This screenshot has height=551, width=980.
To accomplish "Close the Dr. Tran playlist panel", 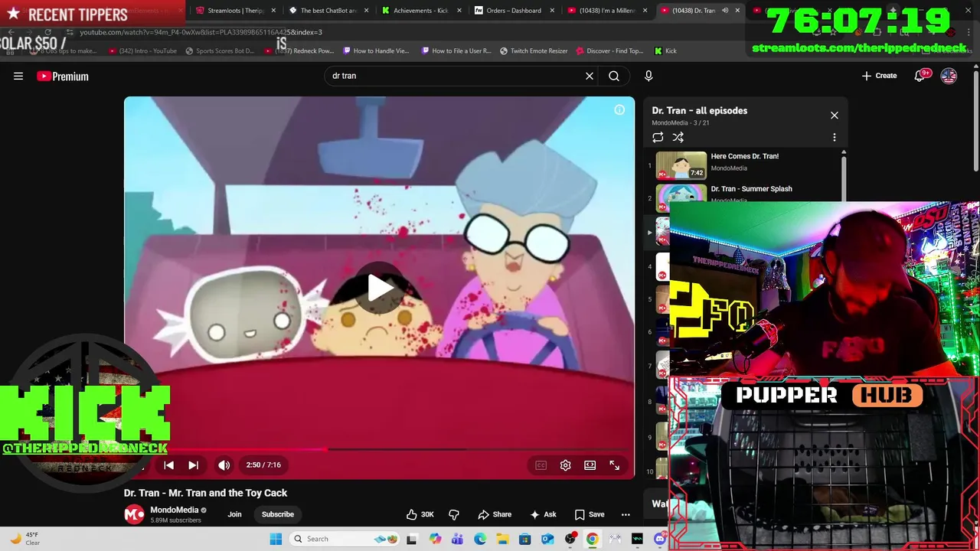I will tap(835, 116).
